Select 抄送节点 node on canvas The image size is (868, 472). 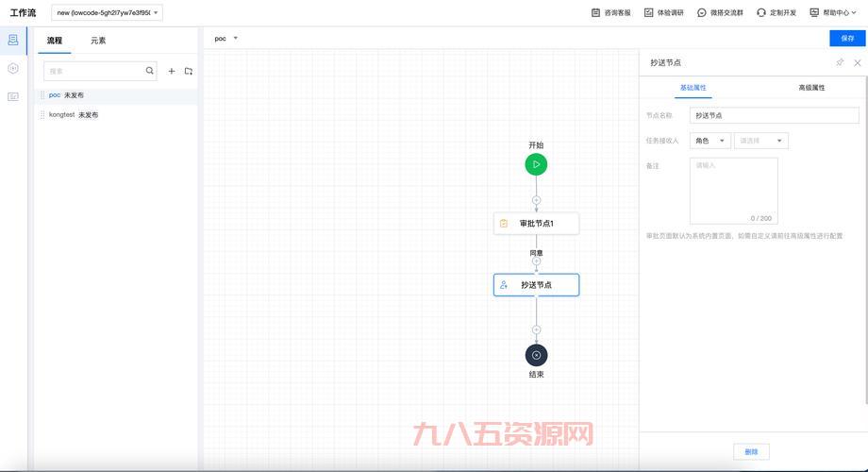(x=536, y=285)
